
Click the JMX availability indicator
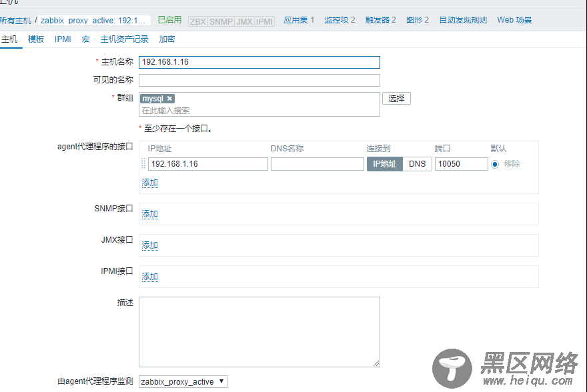point(244,21)
